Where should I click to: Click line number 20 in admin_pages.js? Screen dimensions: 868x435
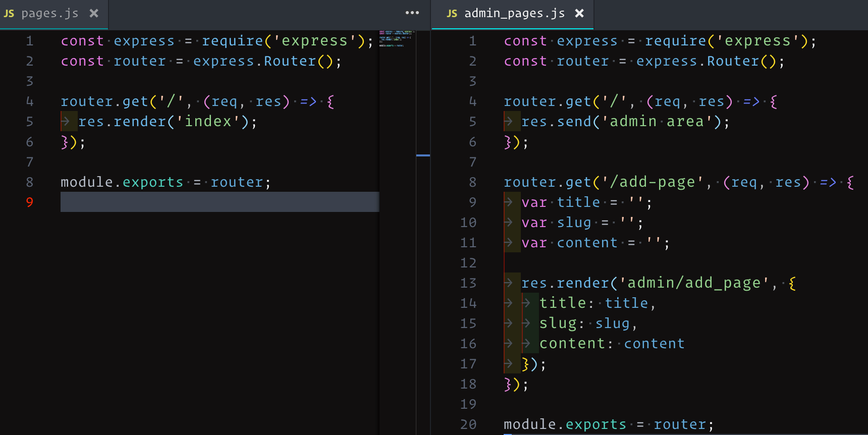pos(468,424)
